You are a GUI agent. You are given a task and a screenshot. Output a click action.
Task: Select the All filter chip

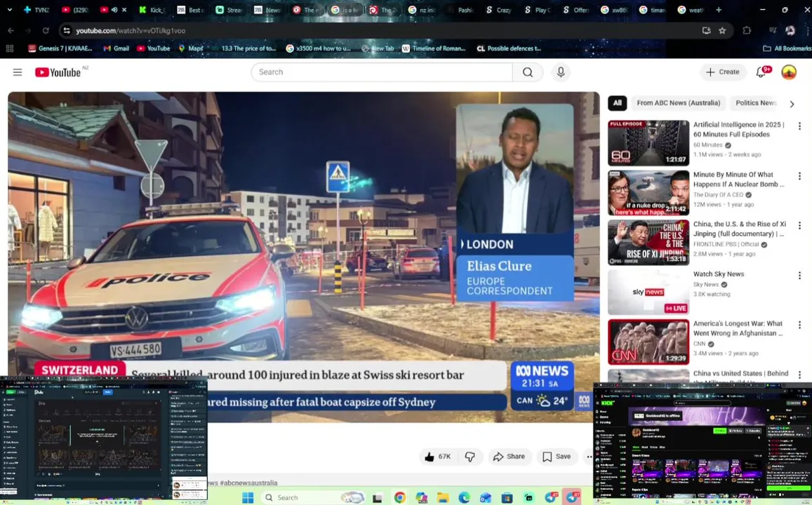618,103
